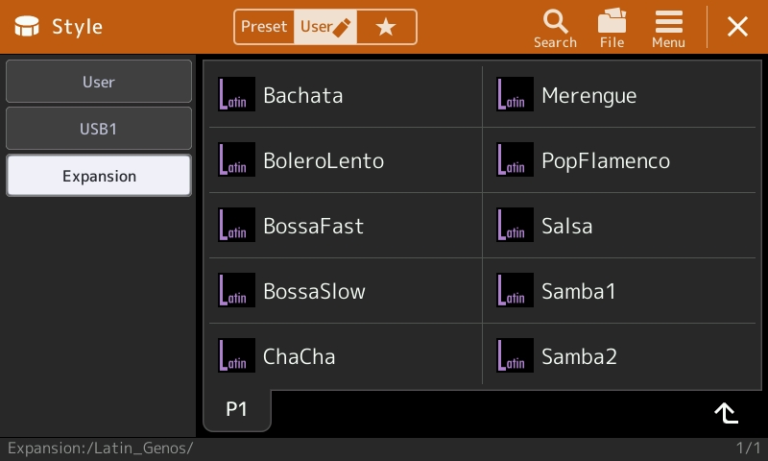Click the up-folder arrow icon

coord(726,413)
